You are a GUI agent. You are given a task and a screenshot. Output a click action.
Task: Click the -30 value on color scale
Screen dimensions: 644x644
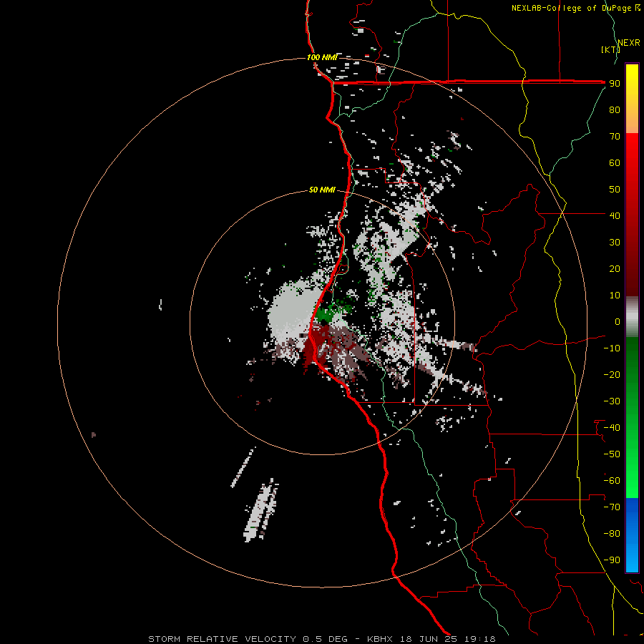pyautogui.click(x=612, y=401)
